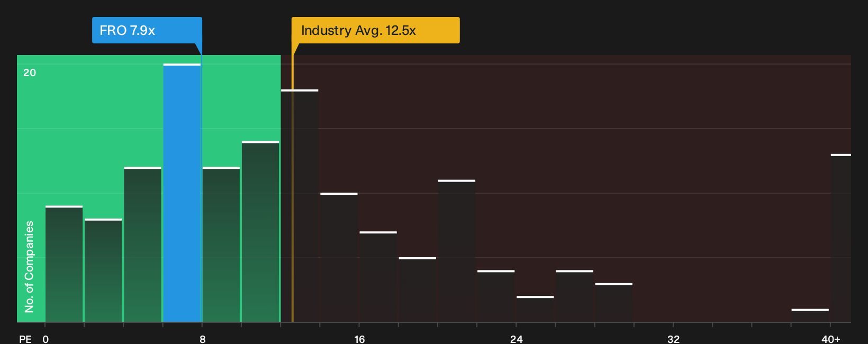This screenshot has height=344, width=868.
Task: Click the x-axis label 0
Action: coord(46,339)
